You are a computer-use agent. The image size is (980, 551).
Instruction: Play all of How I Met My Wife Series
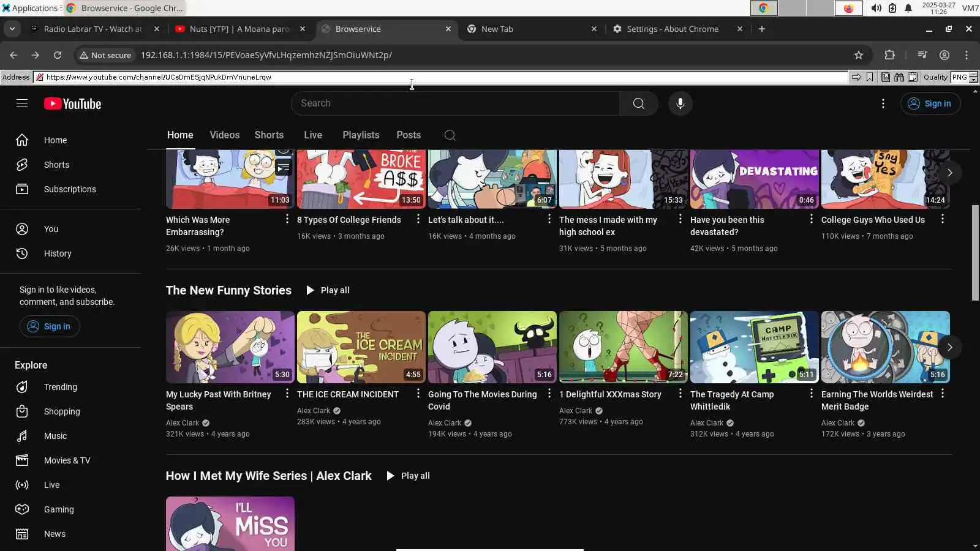(408, 476)
